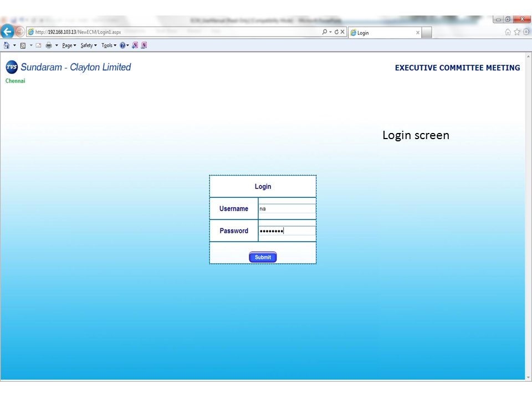
Task: Select the Login browser tab
Action: click(383, 33)
